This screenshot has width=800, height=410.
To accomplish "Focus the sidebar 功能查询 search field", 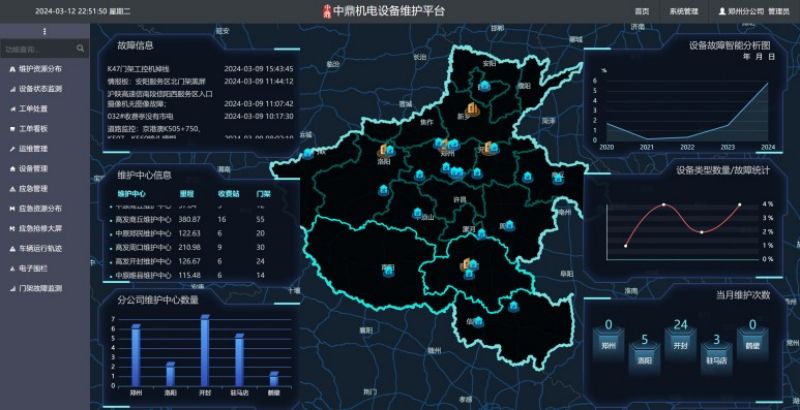I will [x=35, y=48].
